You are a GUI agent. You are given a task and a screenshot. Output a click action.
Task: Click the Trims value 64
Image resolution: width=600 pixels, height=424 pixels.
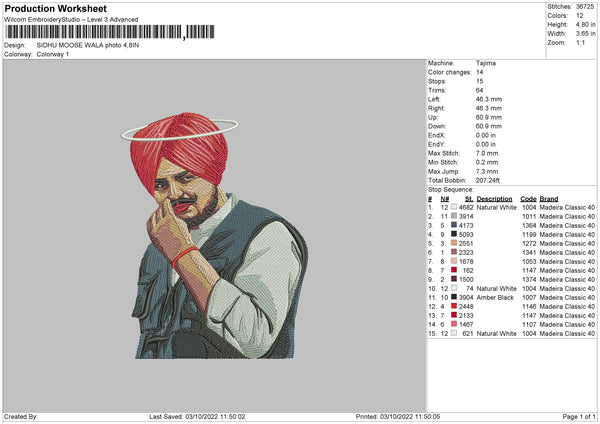click(479, 90)
